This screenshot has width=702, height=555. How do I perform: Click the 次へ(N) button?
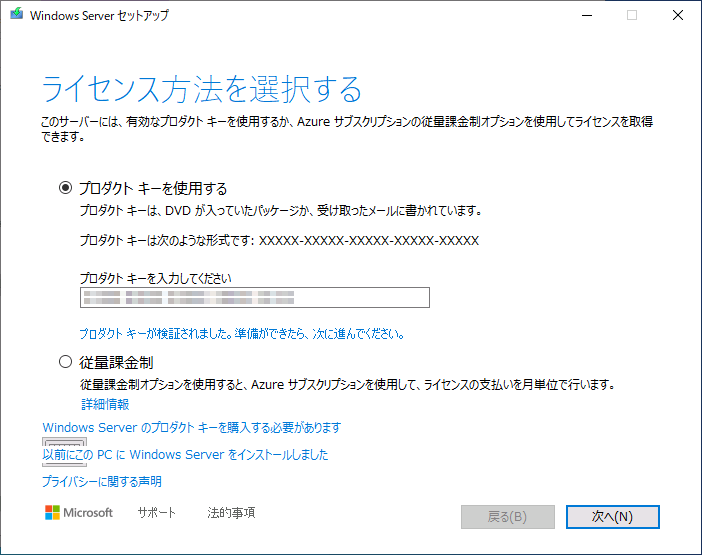(612, 517)
